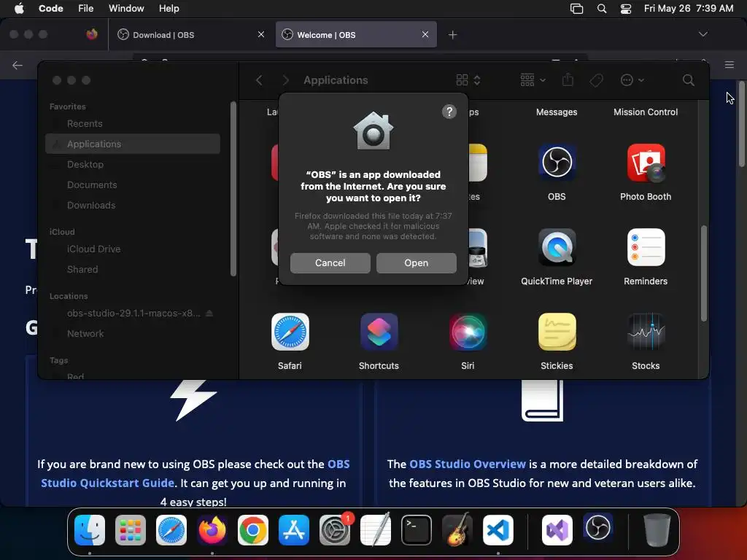Click Finder share icon
The image size is (747, 560).
[x=568, y=79]
